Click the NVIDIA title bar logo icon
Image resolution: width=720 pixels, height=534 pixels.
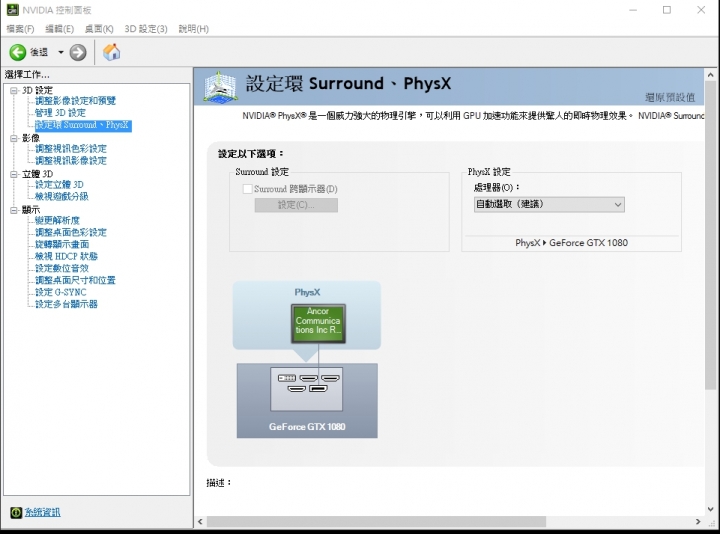12,10
